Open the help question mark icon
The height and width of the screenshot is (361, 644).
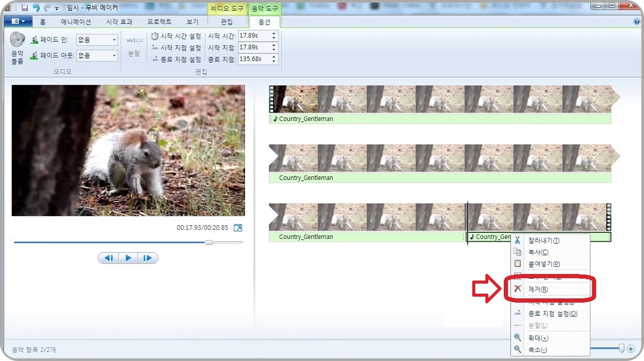637,21
